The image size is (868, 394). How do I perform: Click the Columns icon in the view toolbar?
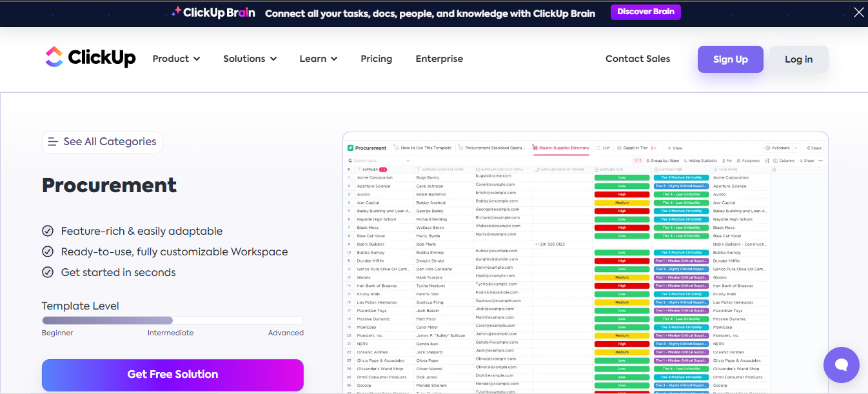784,160
